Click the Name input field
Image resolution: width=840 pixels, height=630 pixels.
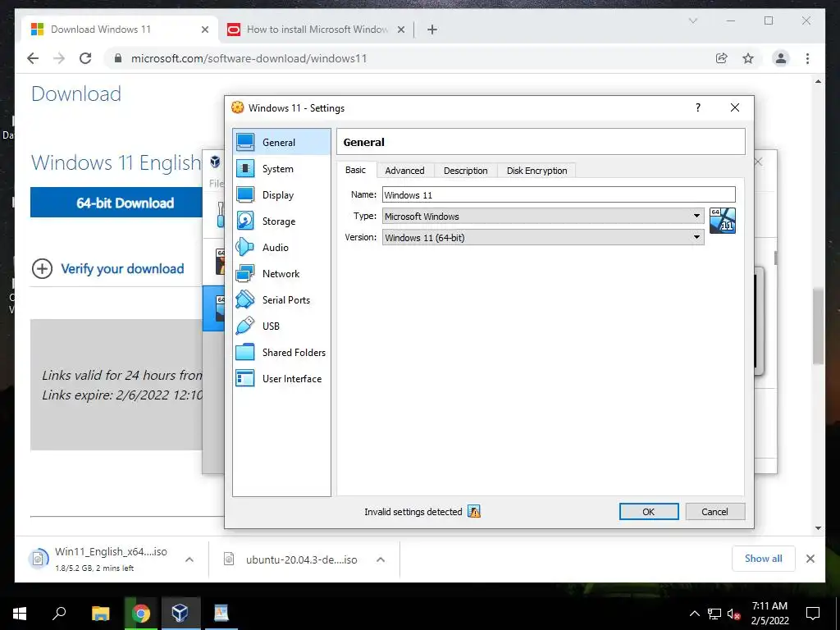coord(559,194)
